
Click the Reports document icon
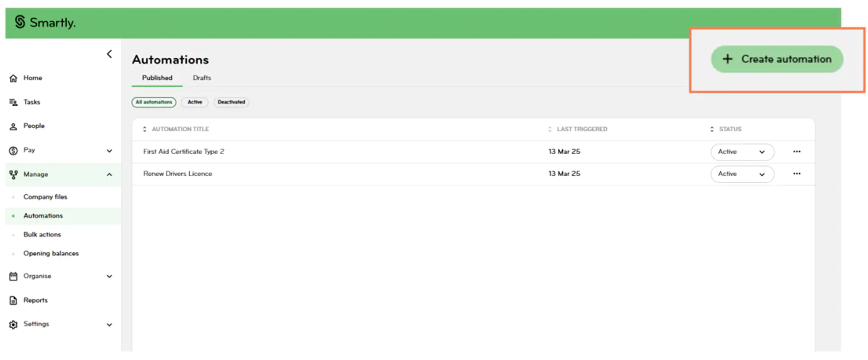coord(13,301)
